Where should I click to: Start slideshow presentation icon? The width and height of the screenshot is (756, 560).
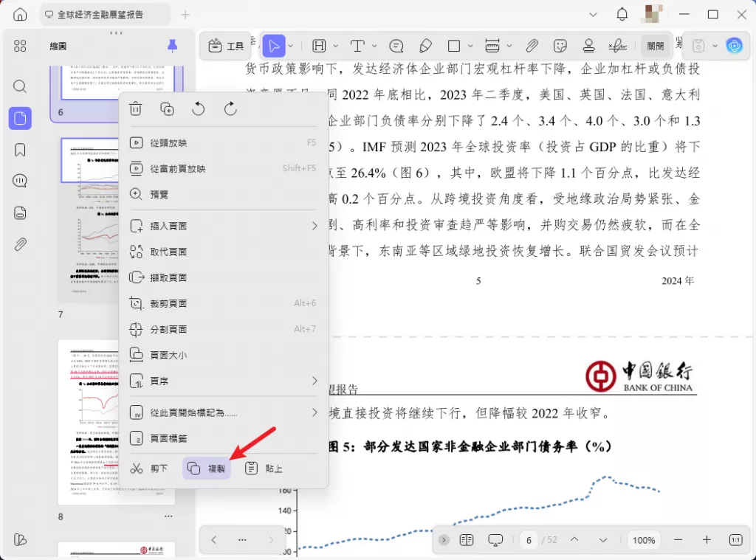tap(495, 540)
